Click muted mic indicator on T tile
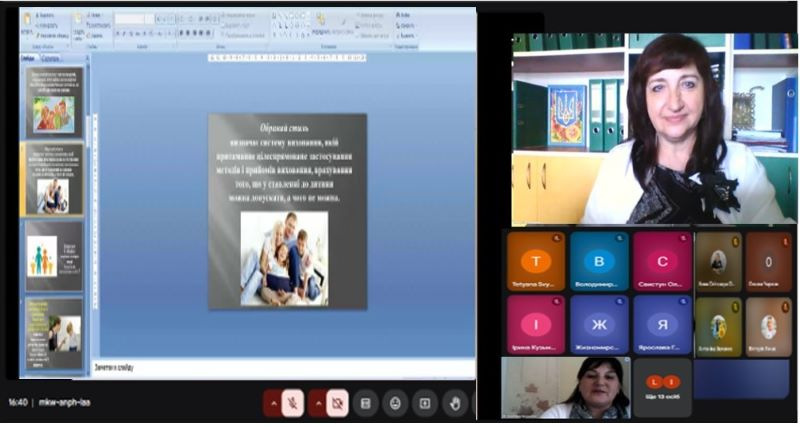The image size is (800, 427). coord(557,238)
